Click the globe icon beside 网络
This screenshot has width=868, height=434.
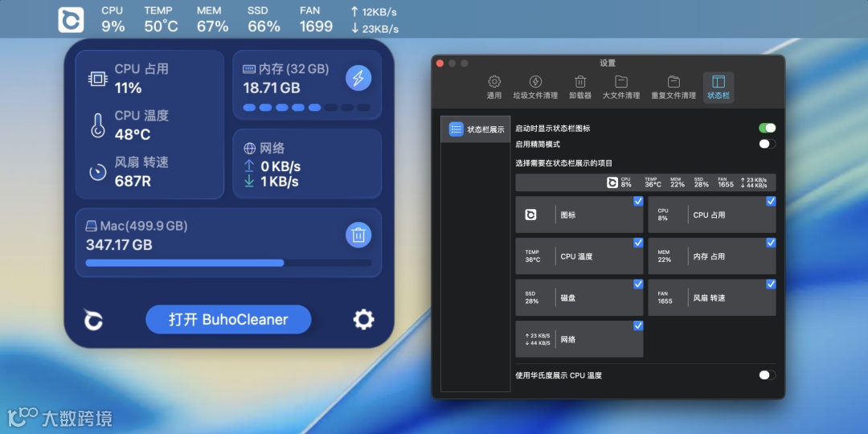[250, 149]
